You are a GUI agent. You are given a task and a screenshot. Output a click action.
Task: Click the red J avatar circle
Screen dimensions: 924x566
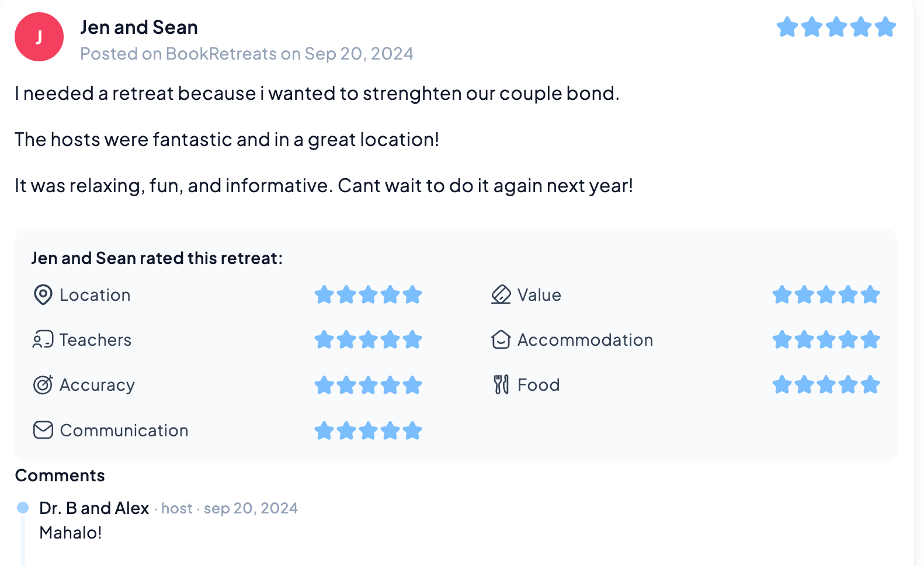(x=39, y=37)
